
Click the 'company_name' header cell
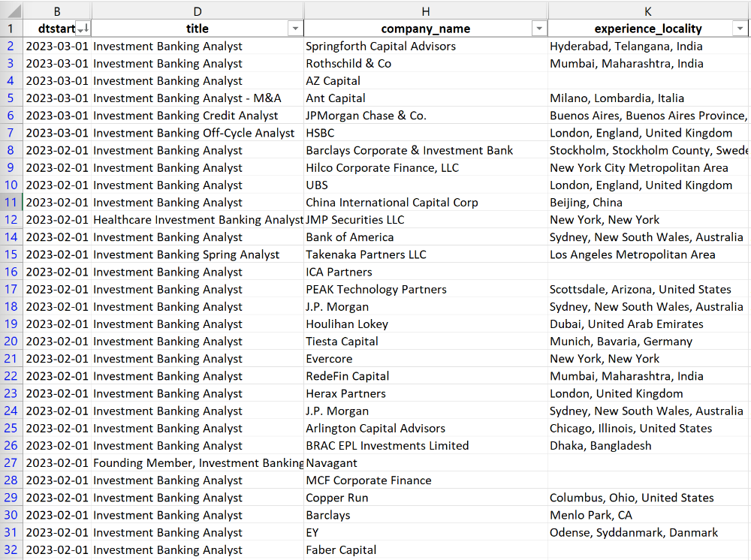pyautogui.click(x=425, y=29)
